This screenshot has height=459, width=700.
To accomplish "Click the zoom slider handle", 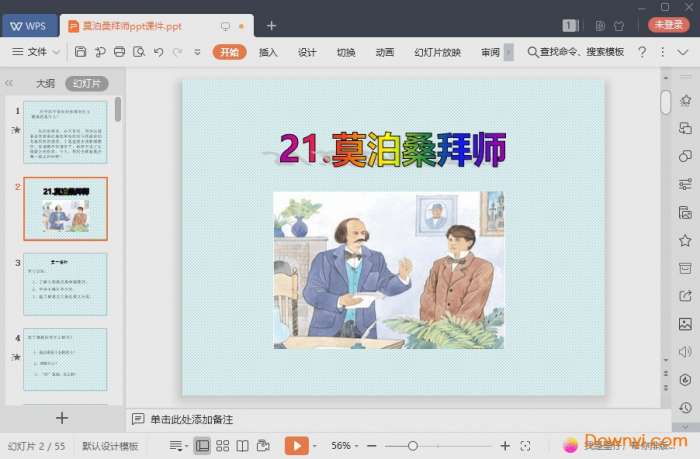I will point(413,446).
